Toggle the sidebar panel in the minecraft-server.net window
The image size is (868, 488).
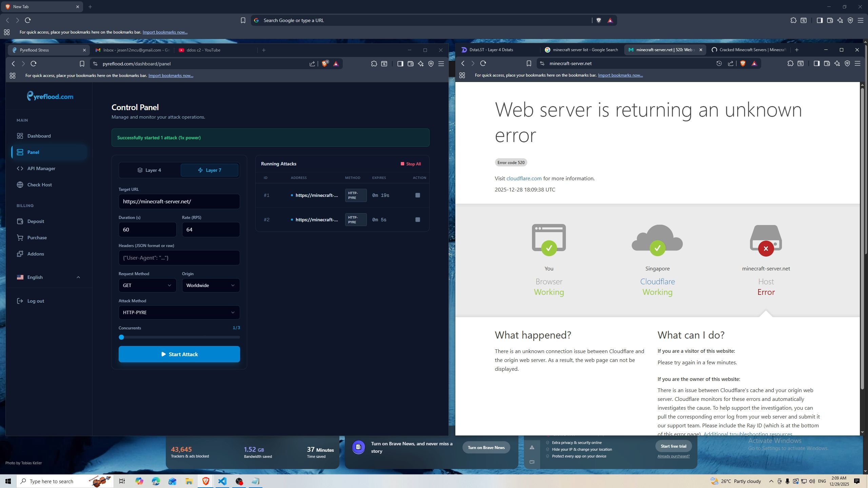tap(816, 63)
